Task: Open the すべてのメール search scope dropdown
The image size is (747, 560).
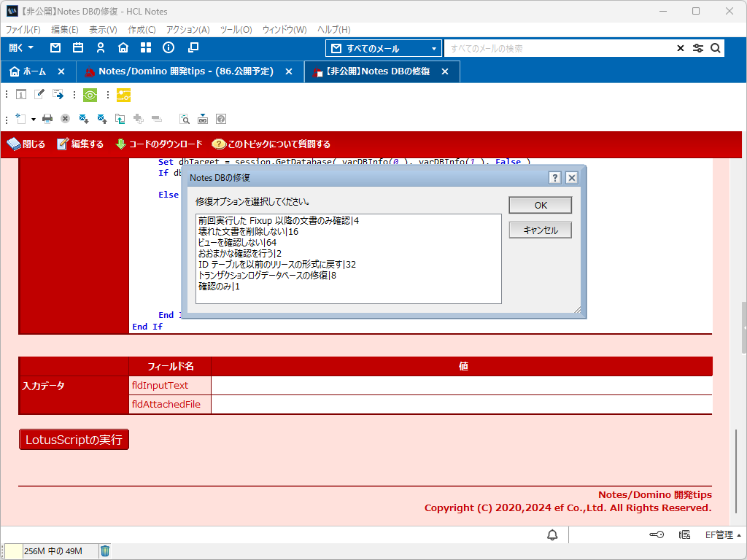Action: (x=384, y=49)
